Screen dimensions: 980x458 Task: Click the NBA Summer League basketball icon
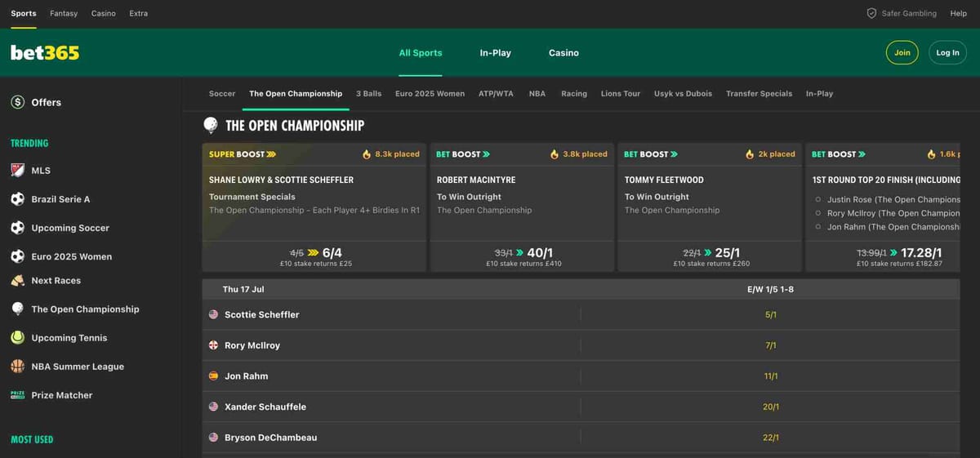[18, 367]
